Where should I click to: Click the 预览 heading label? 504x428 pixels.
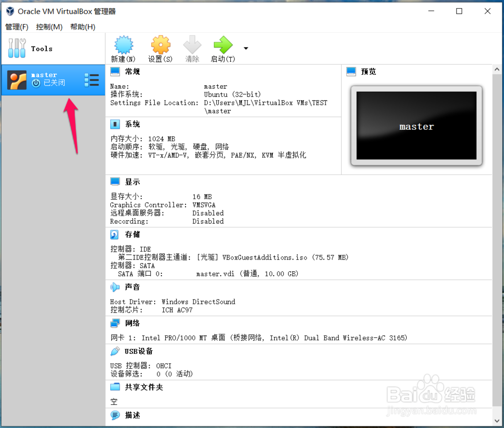(x=368, y=72)
